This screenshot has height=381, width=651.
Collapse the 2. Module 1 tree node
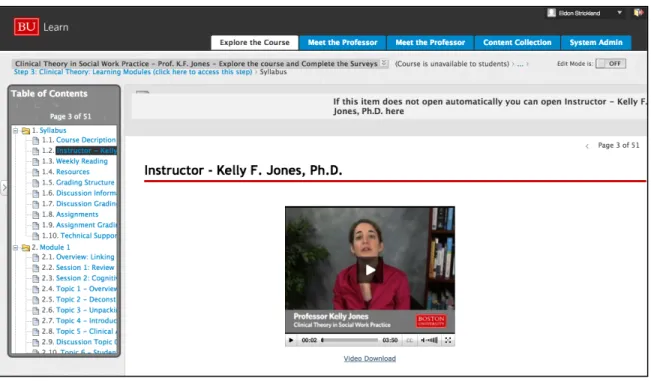tap(16, 248)
